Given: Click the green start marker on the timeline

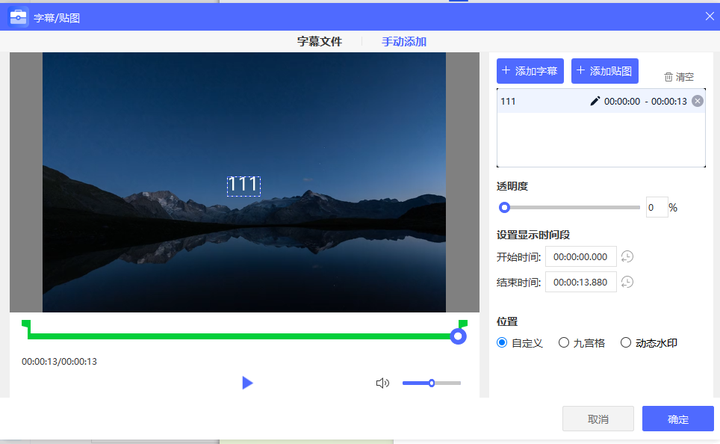Looking at the screenshot, I should (26, 325).
